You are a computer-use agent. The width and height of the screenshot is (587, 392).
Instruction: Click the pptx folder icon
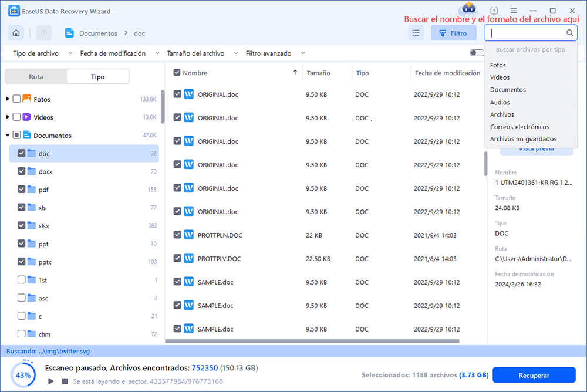tap(32, 262)
